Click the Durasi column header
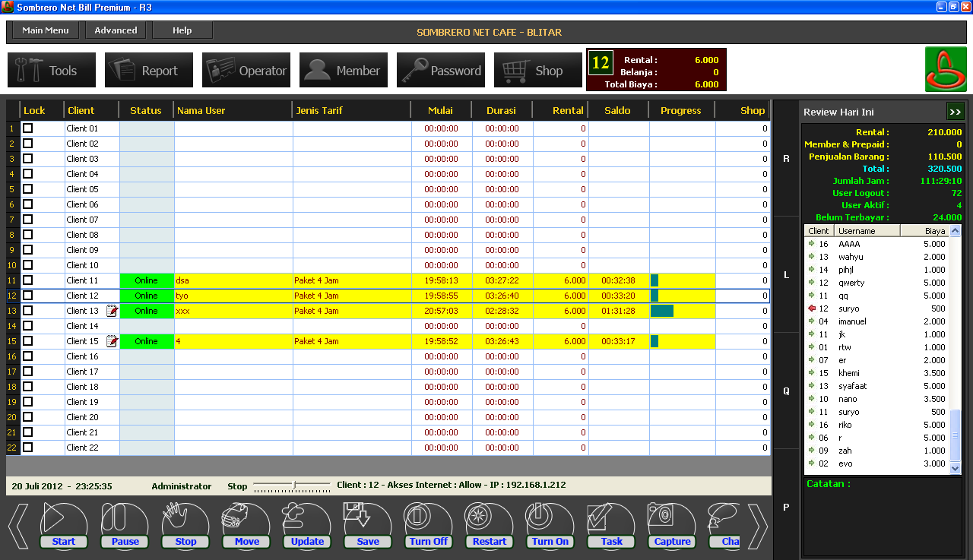Viewport: 973px width, 560px height. (502, 110)
